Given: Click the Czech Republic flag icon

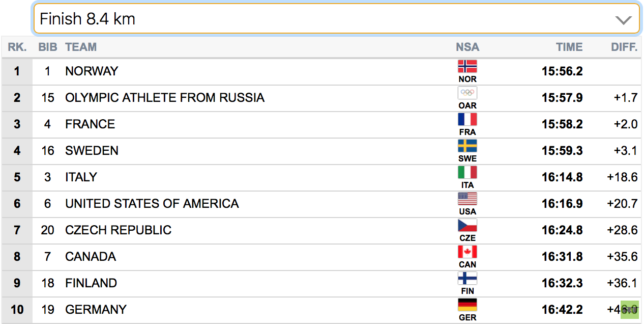Looking at the screenshot, I should [x=467, y=225].
